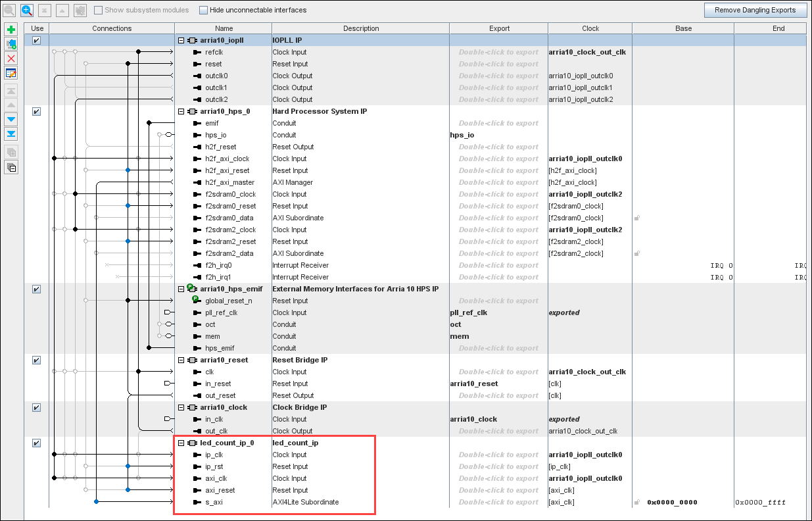
Task: Click the component chip icon beside arria10_reset
Action: (x=193, y=360)
